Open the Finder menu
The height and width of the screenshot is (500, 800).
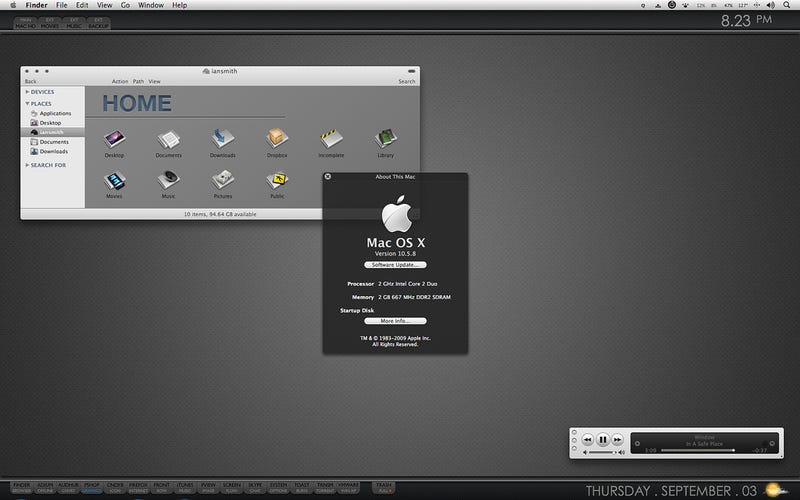coord(37,5)
